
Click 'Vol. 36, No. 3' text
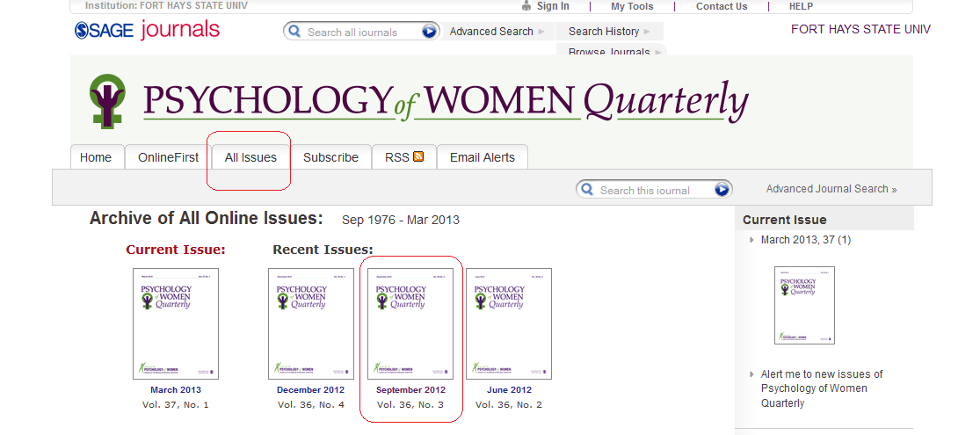pos(410,405)
